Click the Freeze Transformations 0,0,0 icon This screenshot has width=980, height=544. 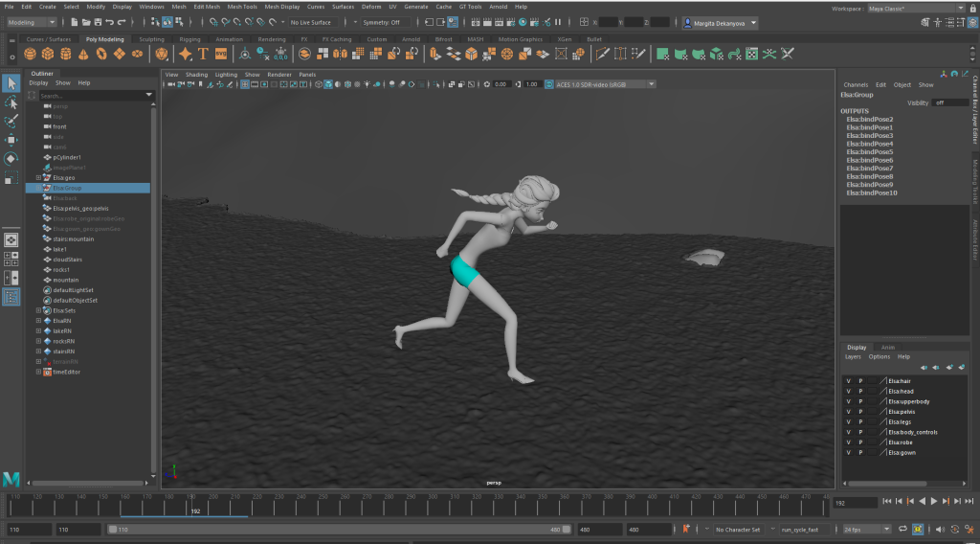pos(281,55)
